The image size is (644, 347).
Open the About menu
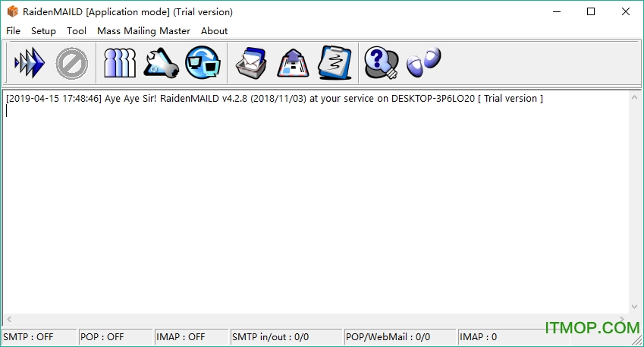point(214,31)
